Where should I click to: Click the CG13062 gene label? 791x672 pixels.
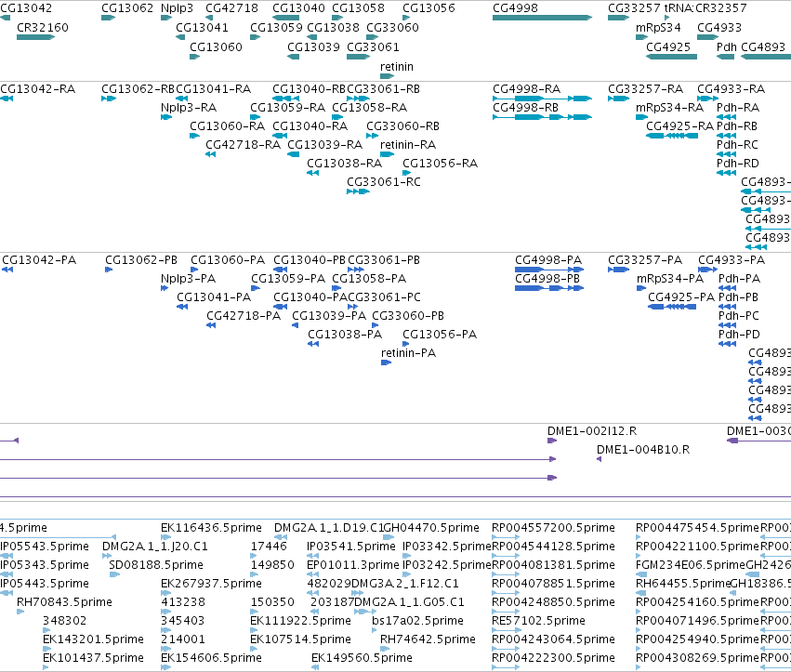(x=127, y=8)
